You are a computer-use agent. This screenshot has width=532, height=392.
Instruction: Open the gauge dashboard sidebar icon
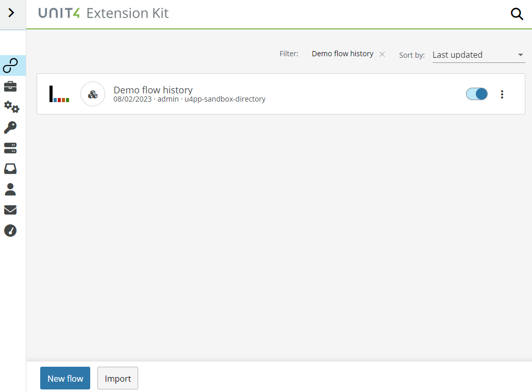tap(10, 231)
